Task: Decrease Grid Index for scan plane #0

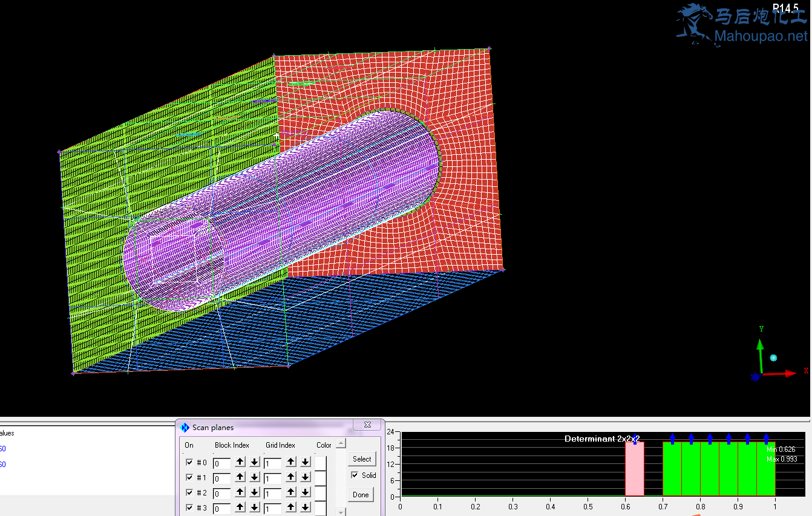Action: (x=305, y=462)
